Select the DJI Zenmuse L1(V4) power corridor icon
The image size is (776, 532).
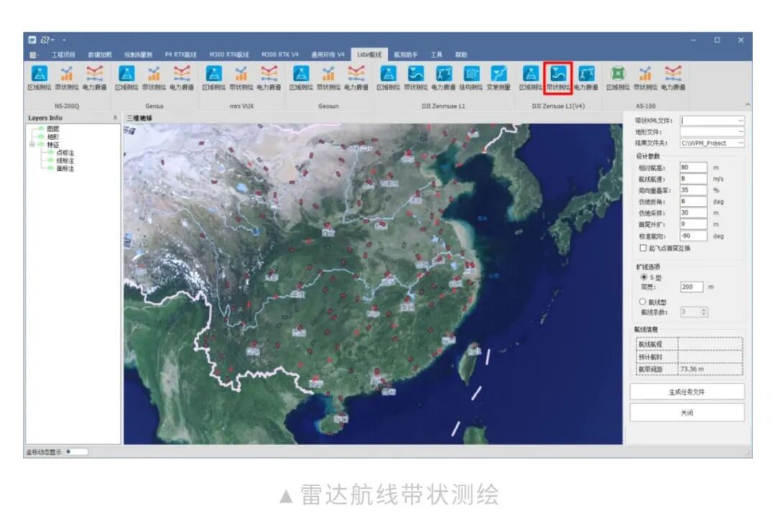click(x=586, y=78)
